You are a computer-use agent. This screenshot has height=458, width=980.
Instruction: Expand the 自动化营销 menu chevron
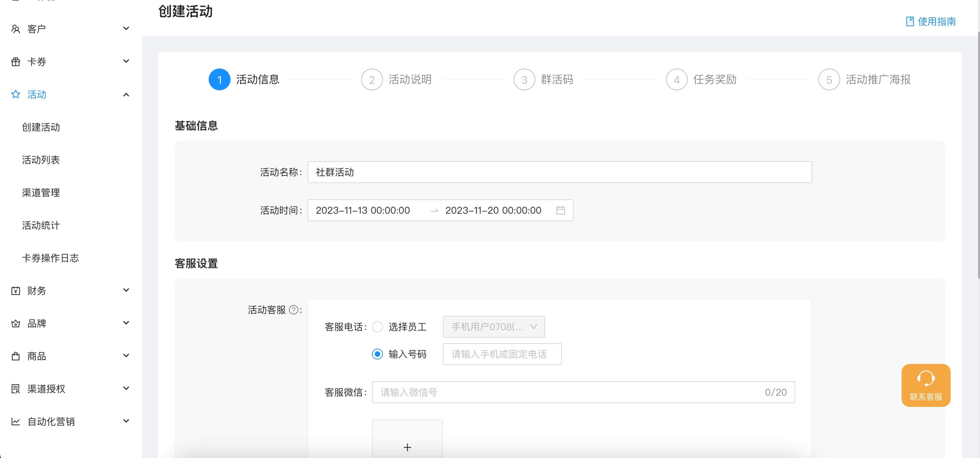(x=126, y=421)
